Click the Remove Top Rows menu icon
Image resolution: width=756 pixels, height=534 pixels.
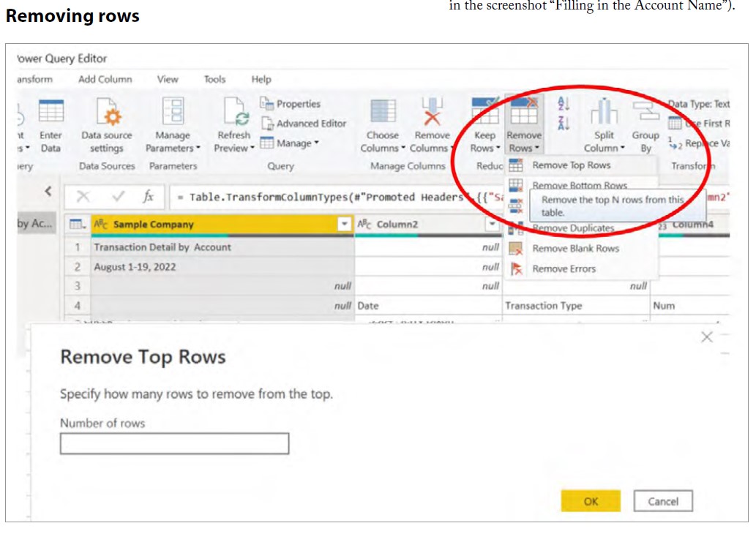[516, 165]
